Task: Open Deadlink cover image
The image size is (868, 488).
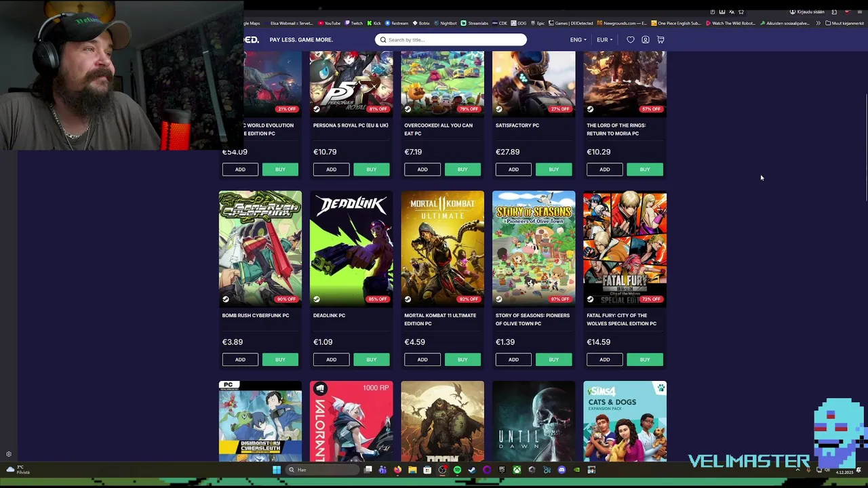Action: click(351, 249)
